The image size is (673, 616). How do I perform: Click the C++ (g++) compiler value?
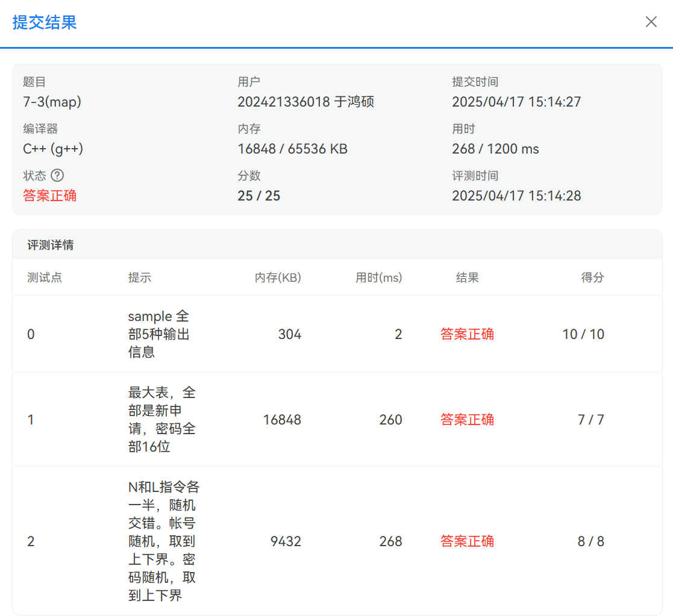(53, 149)
